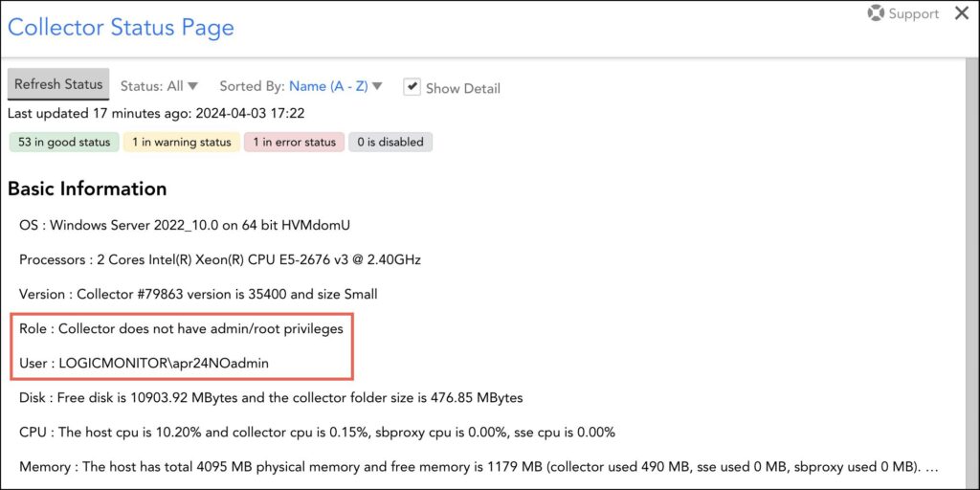Select the Processors Intel Xeon line
Screen dimensions: 980x490
pos(220,259)
